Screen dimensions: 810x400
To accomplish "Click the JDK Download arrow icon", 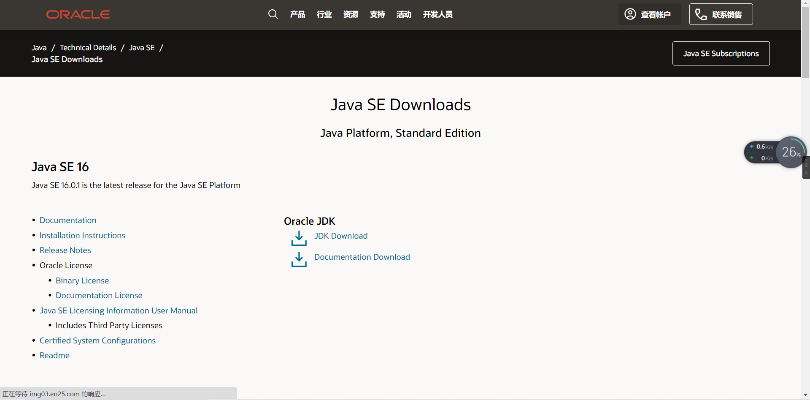I will [298, 237].
